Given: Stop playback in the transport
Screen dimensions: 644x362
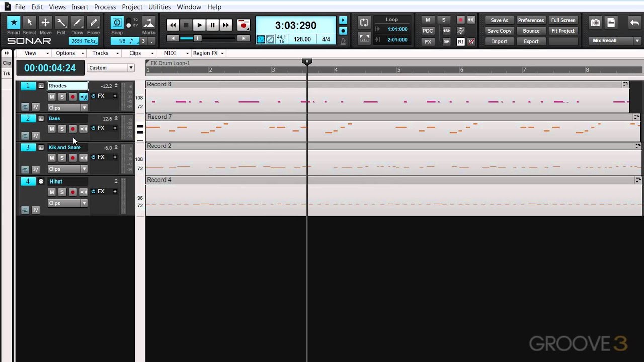Looking at the screenshot, I should click(186, 25).
